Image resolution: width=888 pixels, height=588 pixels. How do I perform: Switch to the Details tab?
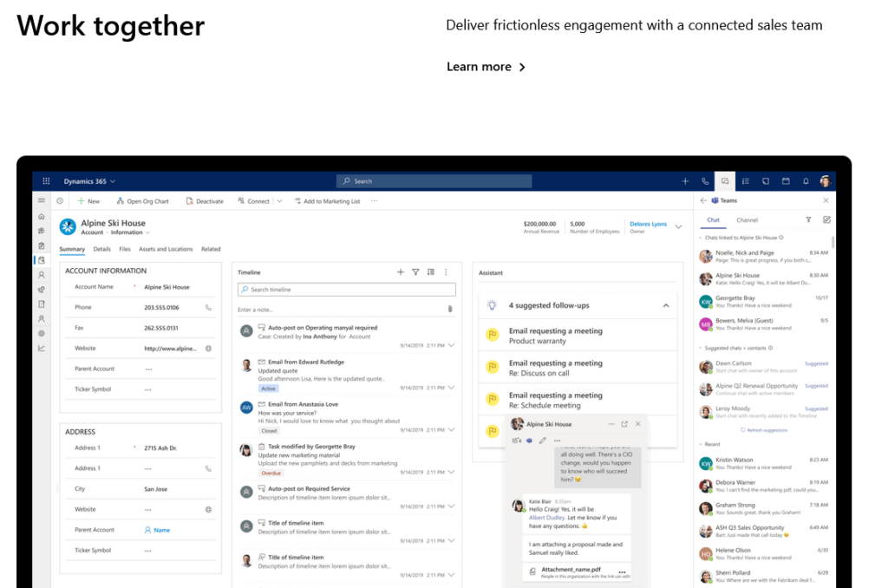[102, 249]
